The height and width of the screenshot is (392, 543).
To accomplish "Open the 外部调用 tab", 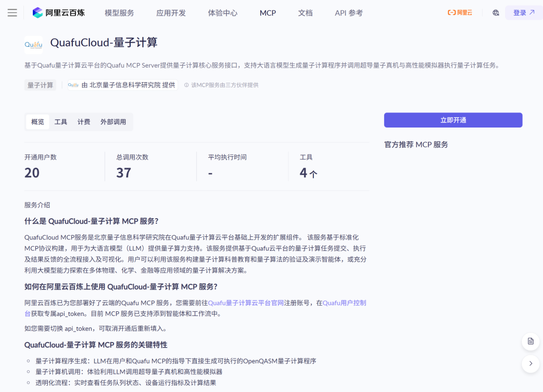I will 113,121.
